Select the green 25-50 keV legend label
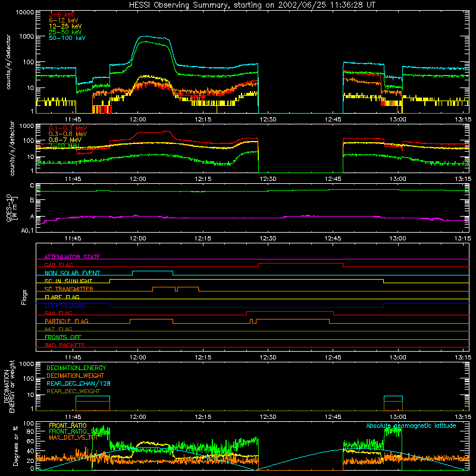The image size is (476, 476). 65,32
